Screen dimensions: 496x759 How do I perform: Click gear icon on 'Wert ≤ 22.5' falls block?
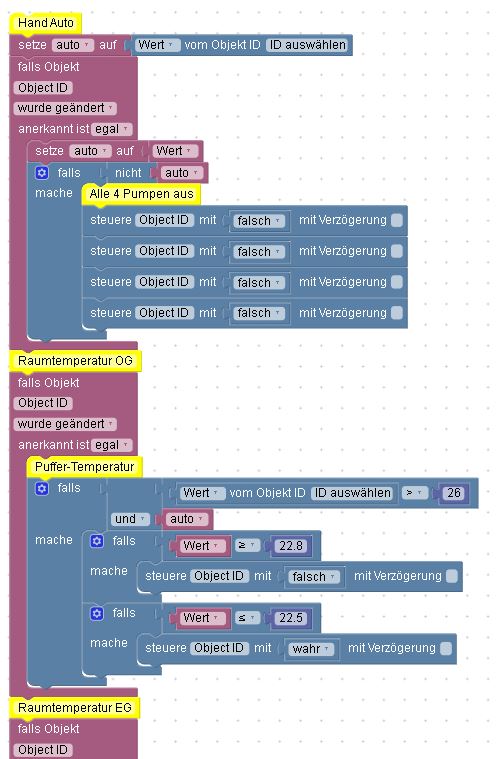97,613
